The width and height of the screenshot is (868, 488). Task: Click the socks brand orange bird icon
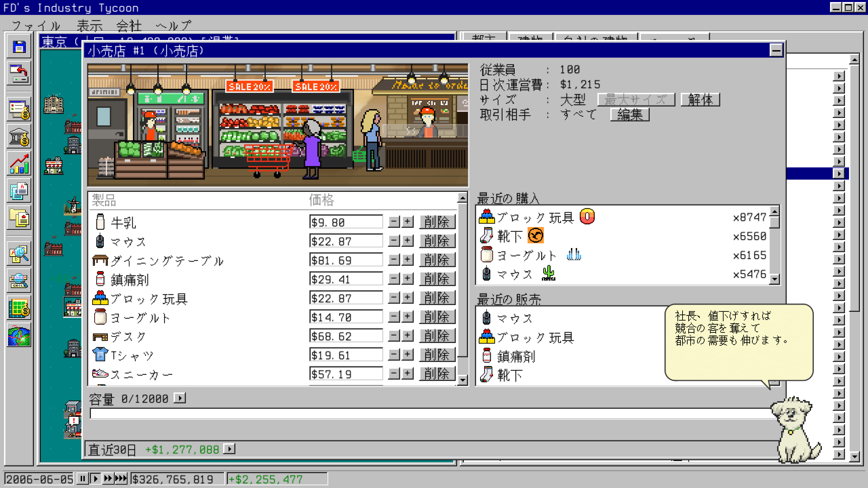(535, 235)
